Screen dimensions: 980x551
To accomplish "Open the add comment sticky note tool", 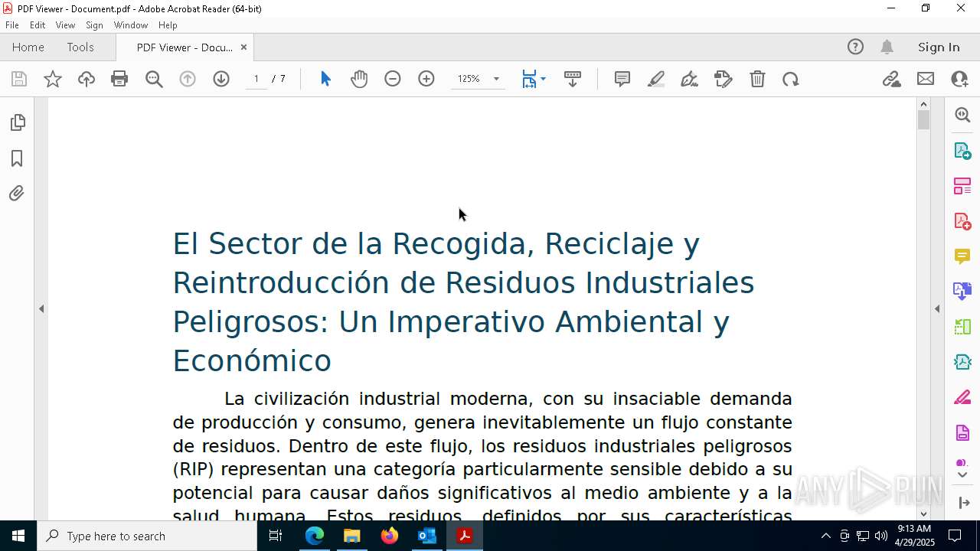I will 622,79.
